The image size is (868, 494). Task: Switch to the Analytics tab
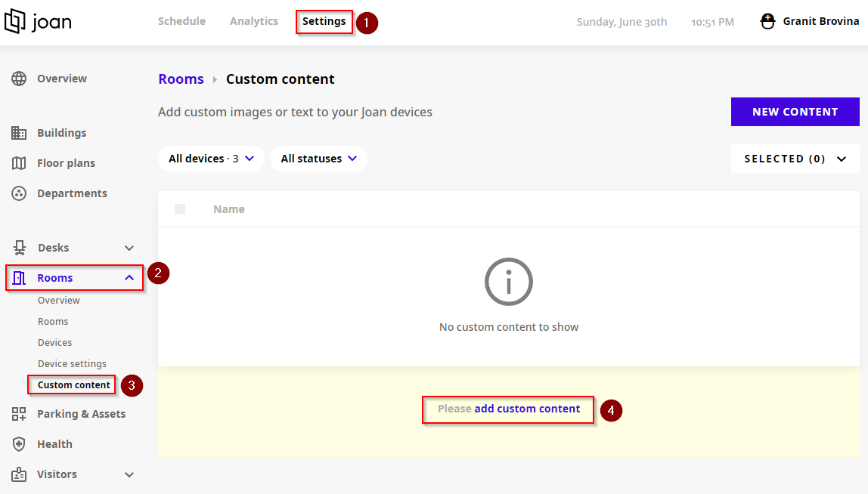[x=254, y=21]
